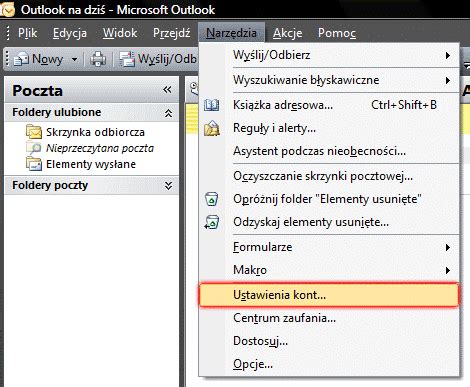Open the Plik menu
The width and height of the screenshot is (470, 387).
point(27,33)
